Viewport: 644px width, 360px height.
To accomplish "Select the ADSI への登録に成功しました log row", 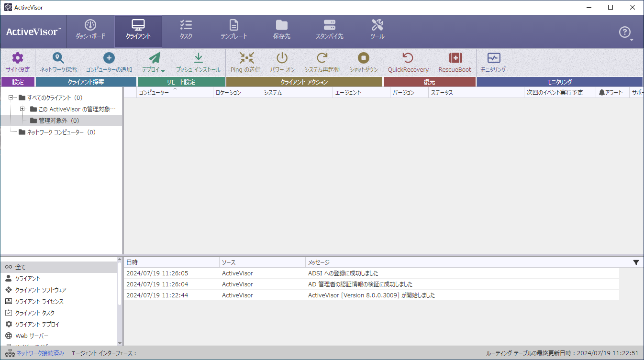I will coord(371,273).
